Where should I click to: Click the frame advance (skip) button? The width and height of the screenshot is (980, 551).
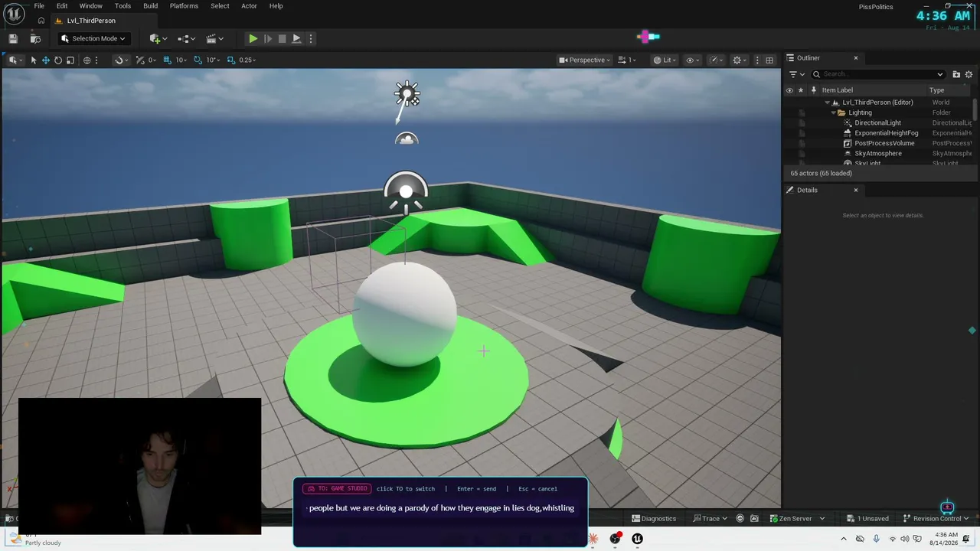[x=267, y=38]
